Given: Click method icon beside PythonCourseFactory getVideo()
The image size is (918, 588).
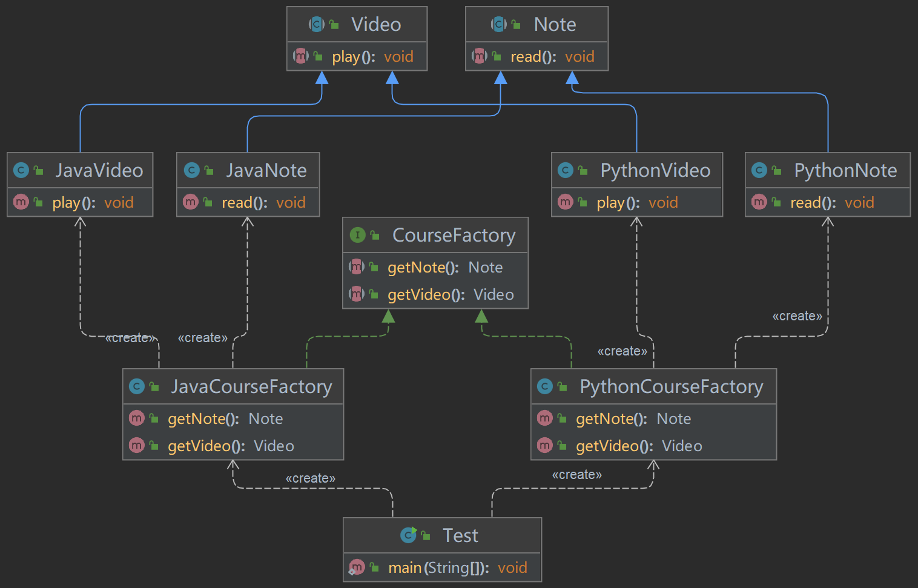Looking at the screenshot, I should click(545, 445).
